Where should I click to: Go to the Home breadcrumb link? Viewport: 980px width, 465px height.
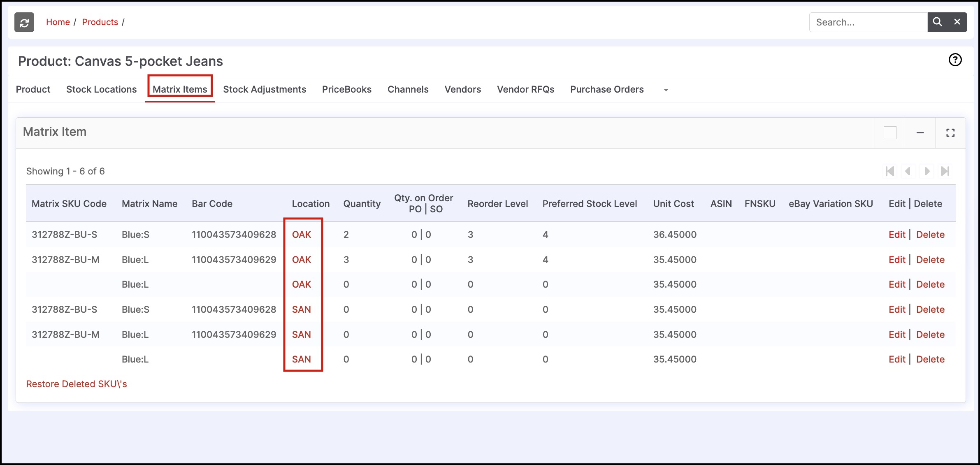[58, 22]
